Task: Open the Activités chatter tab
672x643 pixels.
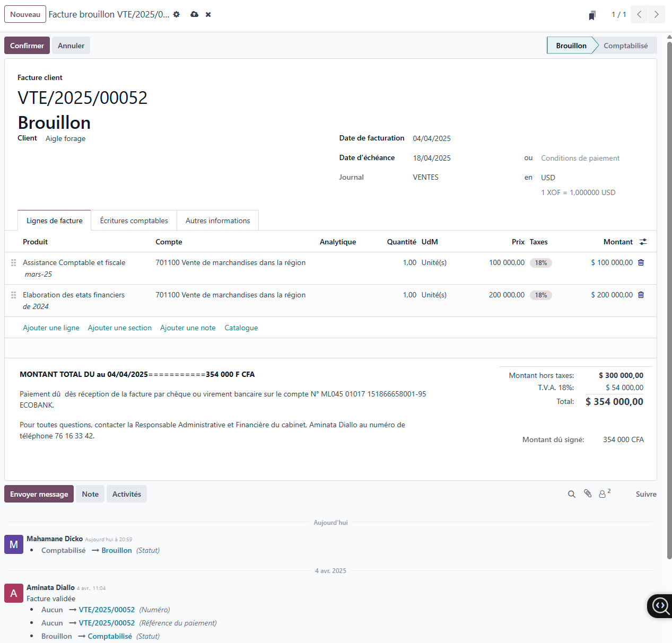Action: 127,494
